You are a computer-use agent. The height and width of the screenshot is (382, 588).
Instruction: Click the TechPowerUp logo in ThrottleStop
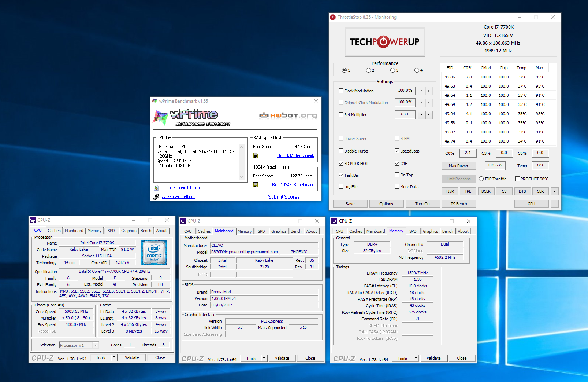[x=385, y=42]
